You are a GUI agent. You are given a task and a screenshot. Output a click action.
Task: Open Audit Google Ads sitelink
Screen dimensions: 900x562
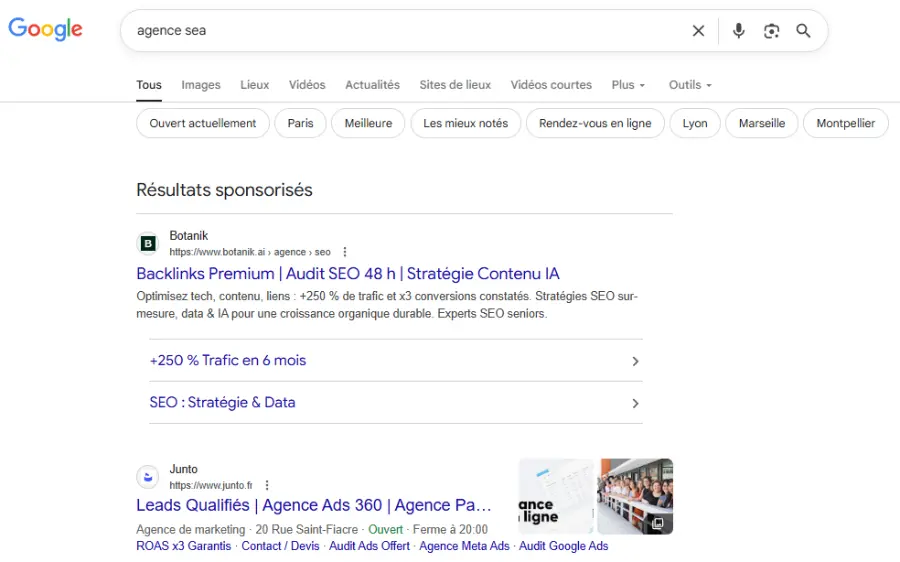564,546
